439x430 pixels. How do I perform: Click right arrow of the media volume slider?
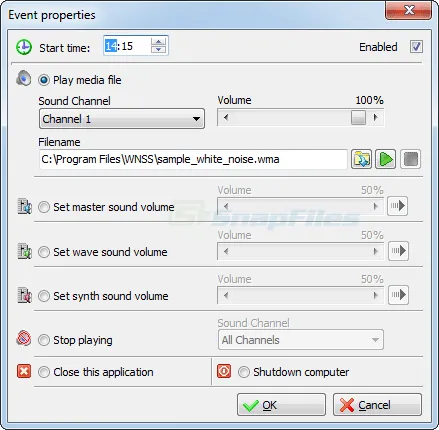coord(375,117)
